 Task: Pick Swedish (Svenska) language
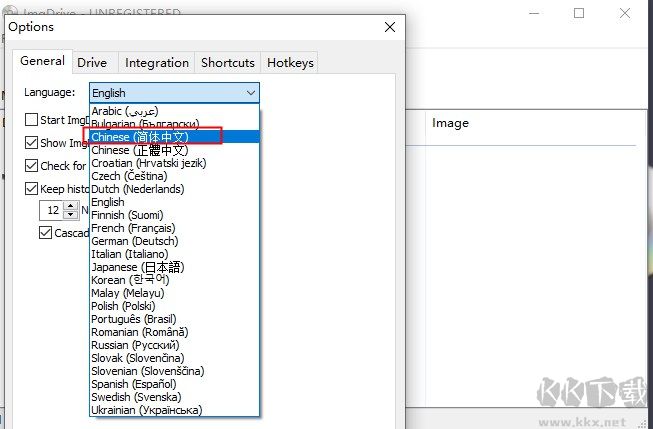point(174,397)
